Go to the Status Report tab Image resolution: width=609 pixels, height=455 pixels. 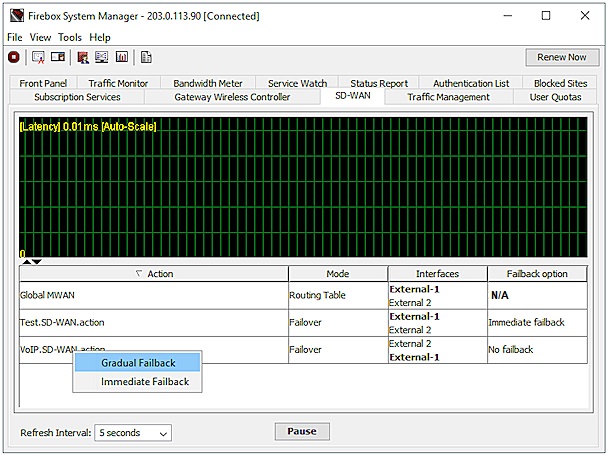(x=379, y=83)
